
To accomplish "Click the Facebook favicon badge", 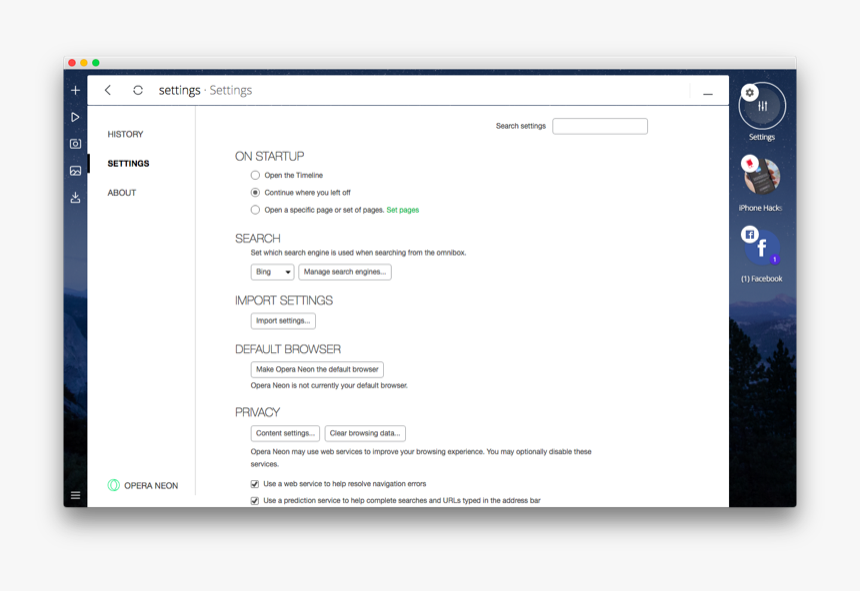I will 750,235.
